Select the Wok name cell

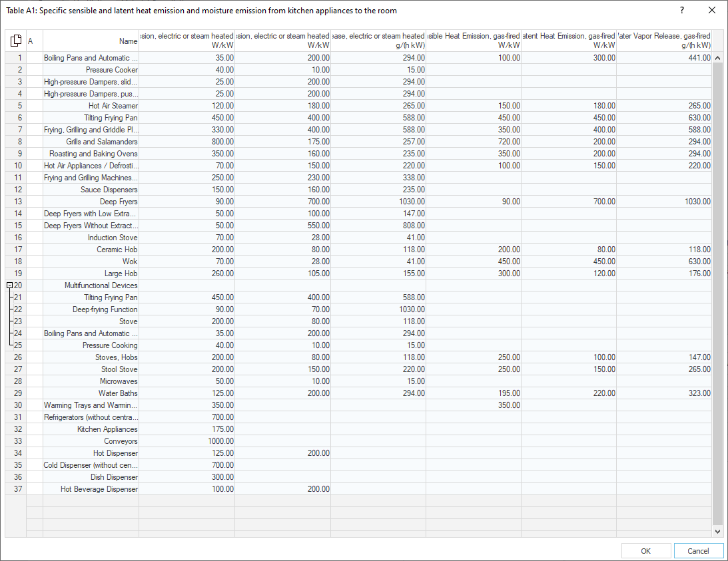pyautogui.click(x=91, y=262)
